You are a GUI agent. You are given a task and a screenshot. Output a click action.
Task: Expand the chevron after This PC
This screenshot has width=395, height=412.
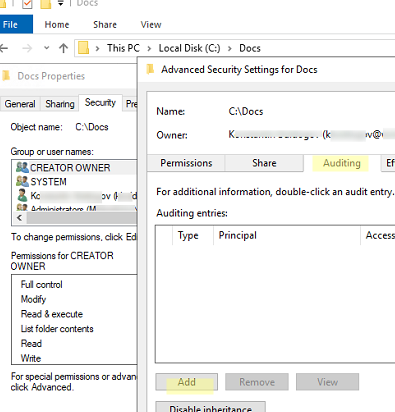click(x=149, y=49)
